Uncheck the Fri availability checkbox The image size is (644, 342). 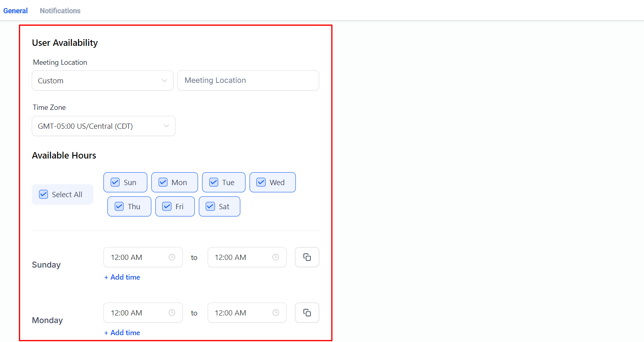coord(167,206)
